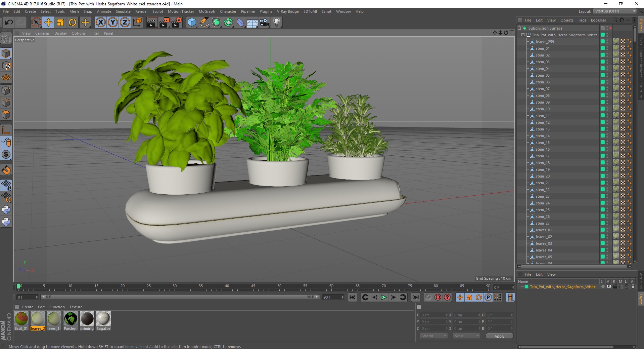Open the Layers vertical tab
Image resolution: width=644 pixels, height=349 pixels.
[x=641, y=299]
